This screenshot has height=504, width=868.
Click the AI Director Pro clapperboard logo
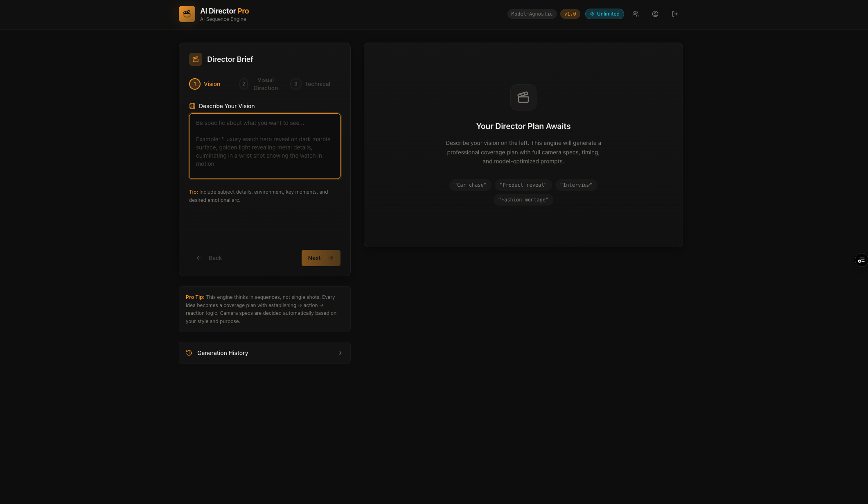(187, 14)
